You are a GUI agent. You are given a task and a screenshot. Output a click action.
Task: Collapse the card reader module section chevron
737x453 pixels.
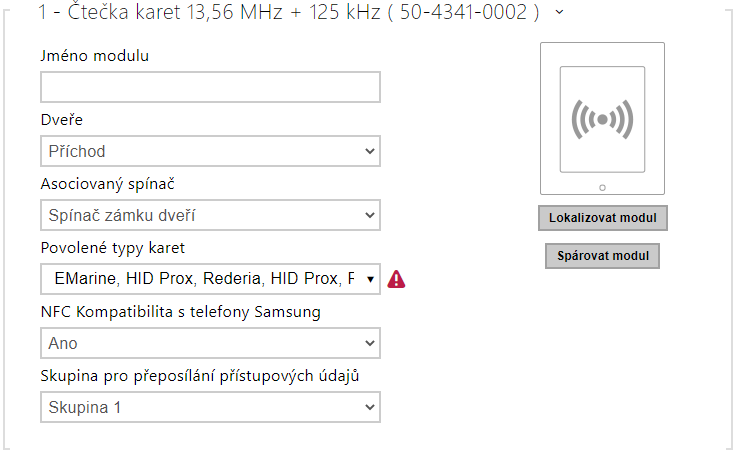558,12
